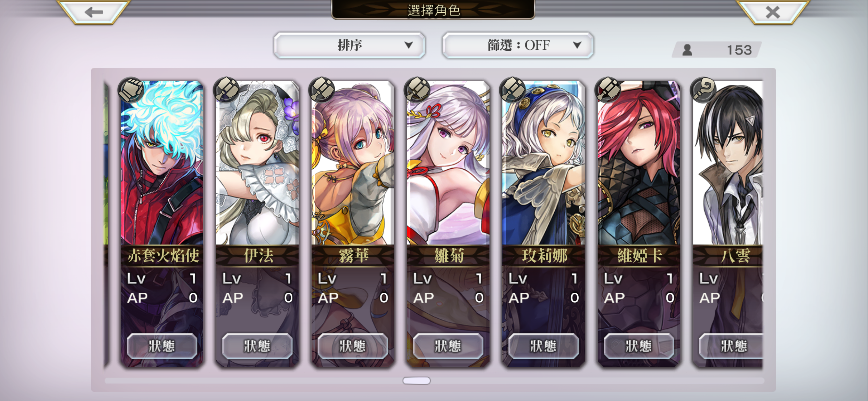This screenshot has width=868, height=401.
Task: Click the 153 character count indicator
Action: point(717,50)
